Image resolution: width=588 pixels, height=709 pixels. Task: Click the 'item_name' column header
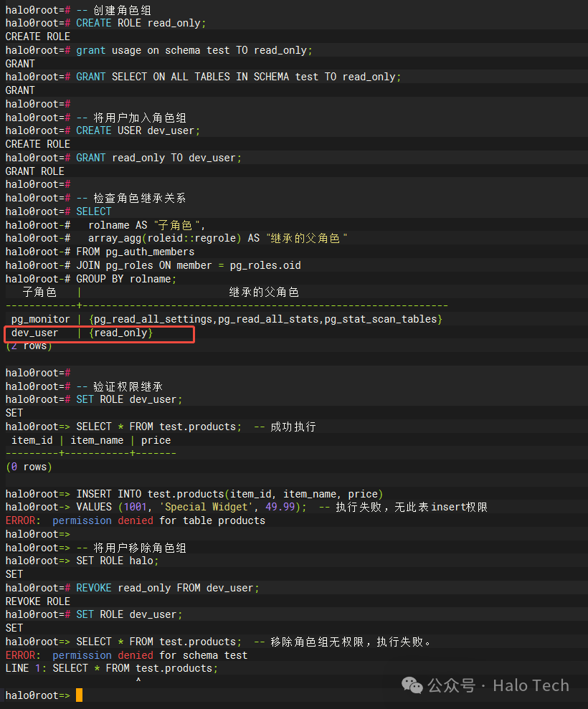[x=97, y=440]
